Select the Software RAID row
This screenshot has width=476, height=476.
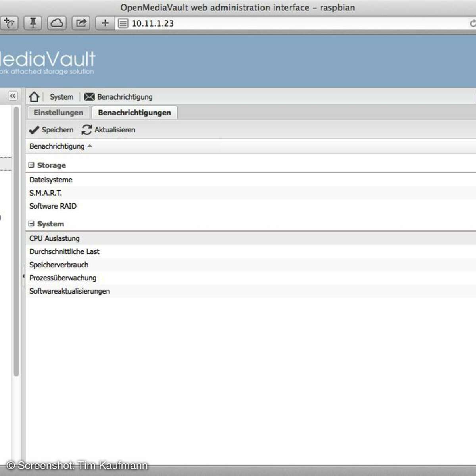53,206
